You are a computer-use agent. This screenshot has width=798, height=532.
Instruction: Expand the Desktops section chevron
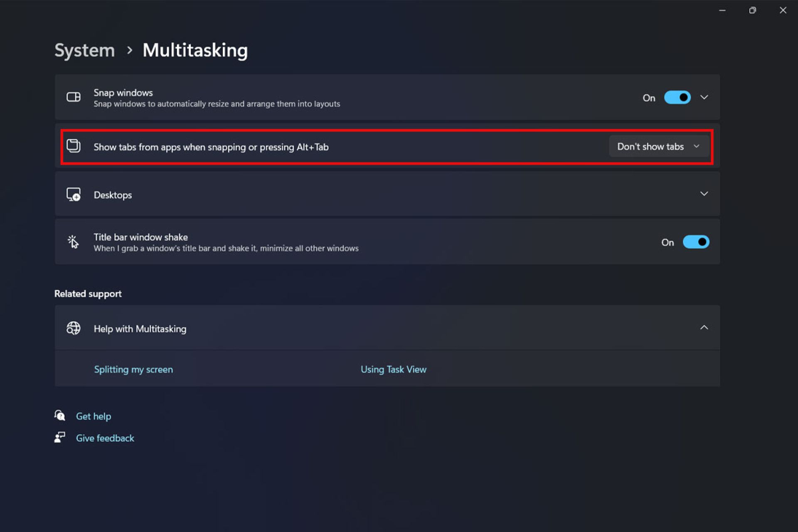[x=704, y=194]
